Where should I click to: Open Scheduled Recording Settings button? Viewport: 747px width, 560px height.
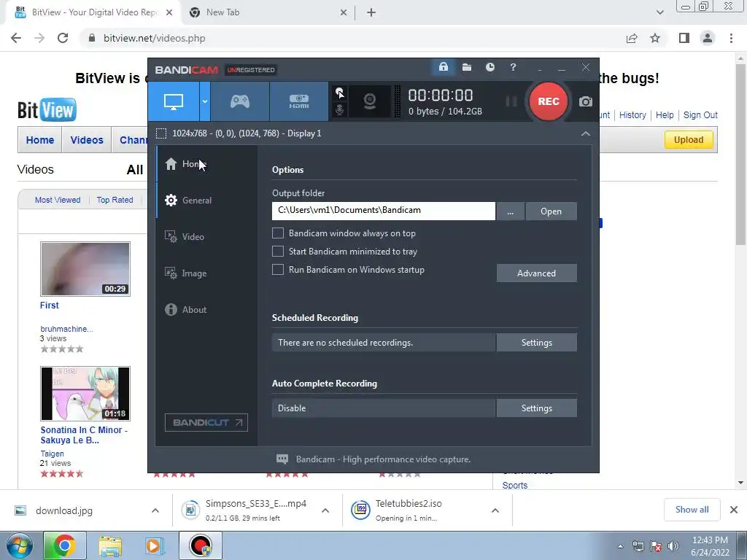536,343
